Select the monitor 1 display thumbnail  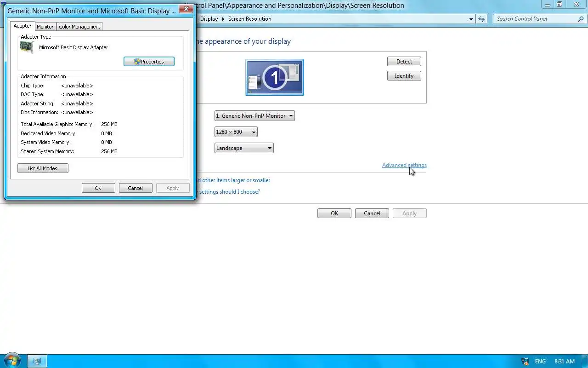coord(275,77)
